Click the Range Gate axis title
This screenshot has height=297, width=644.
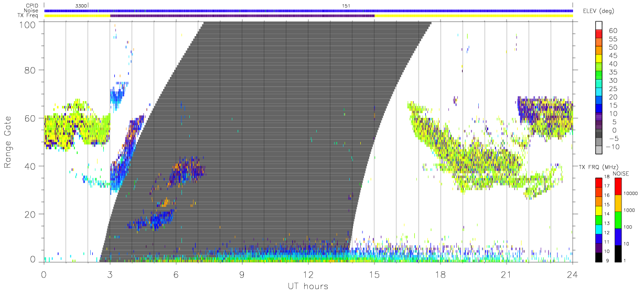(x=8, y=142)
